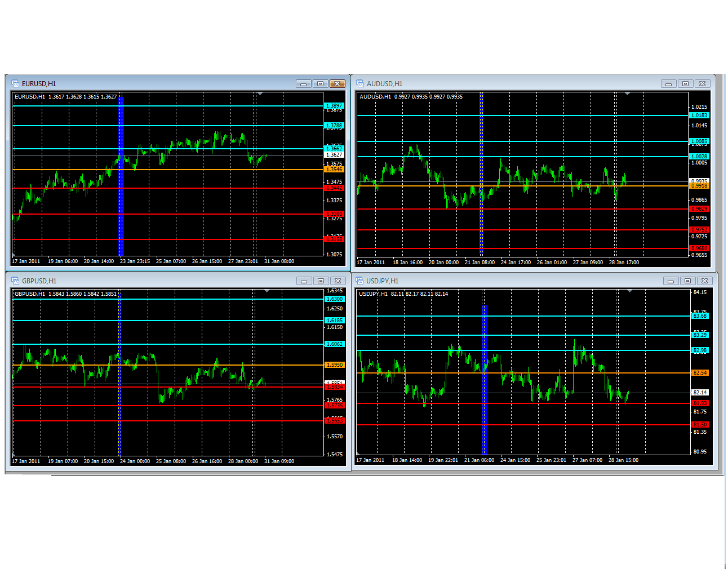Select the 1.3897 cyan price label in EURUSD
Screen dimensions: 728x569
click(x=334, y=105)
